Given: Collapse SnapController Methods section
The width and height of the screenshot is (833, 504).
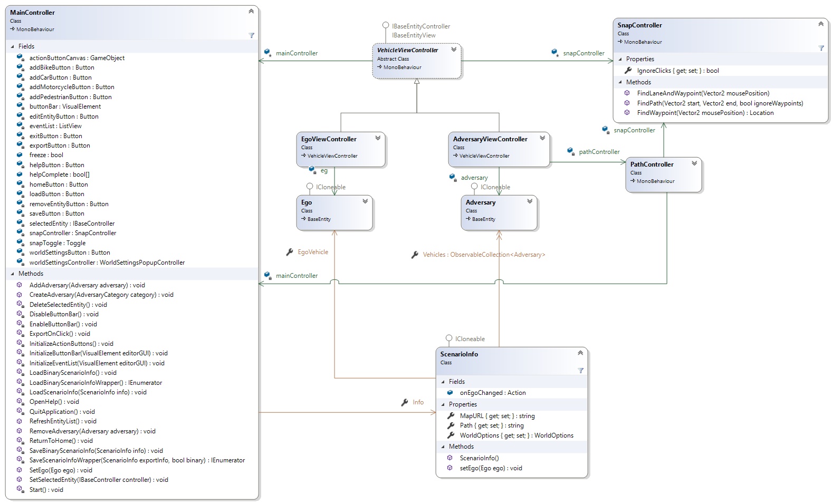Looking at the screenshot, I should (x=620, y=82).
